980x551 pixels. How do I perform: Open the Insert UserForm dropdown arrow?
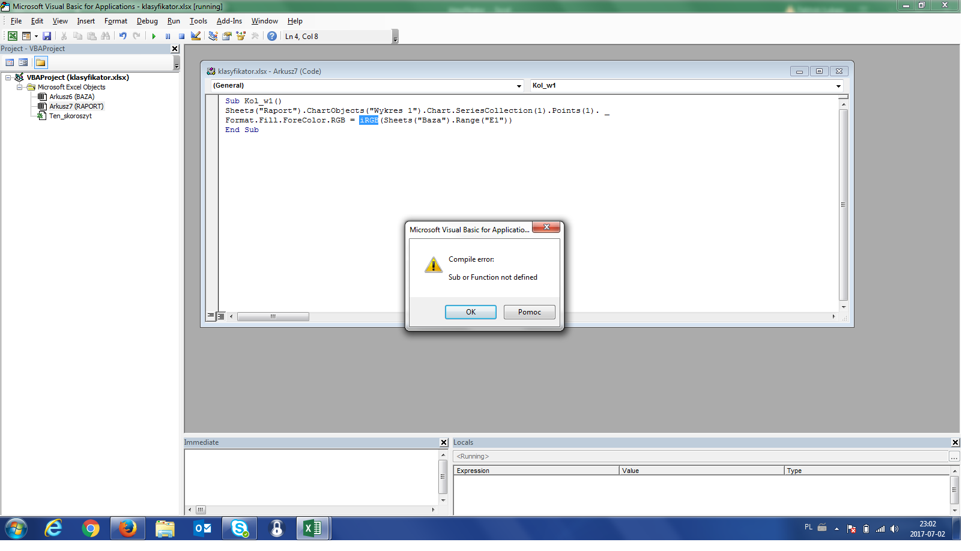pyautogui.click(x=36, y=36)
